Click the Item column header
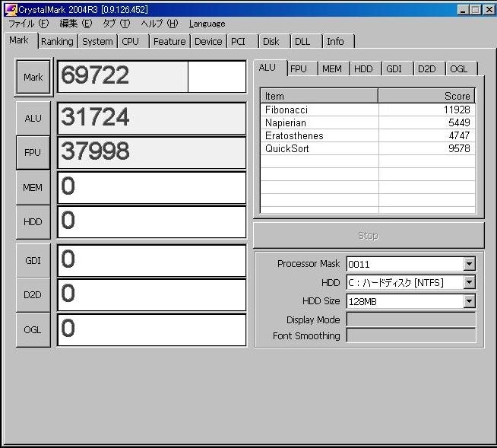 pyautogui.click(x=319, y=96)
